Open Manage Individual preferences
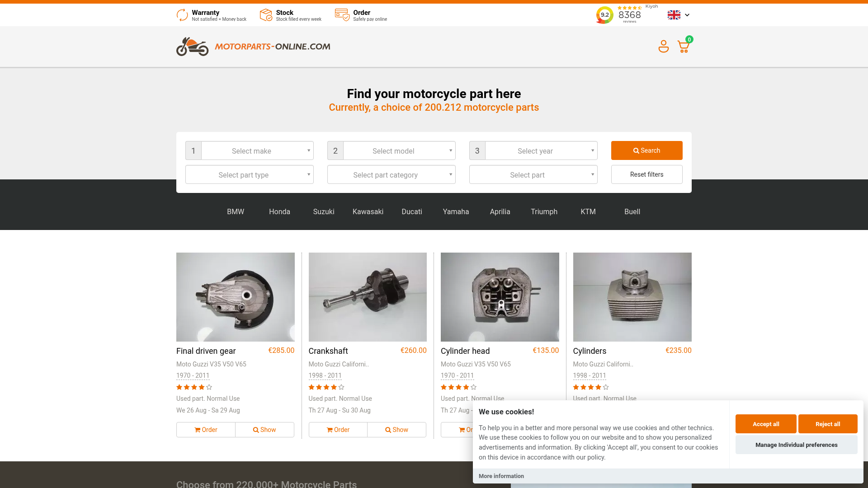868x488 pixels. tap(797, 445)
